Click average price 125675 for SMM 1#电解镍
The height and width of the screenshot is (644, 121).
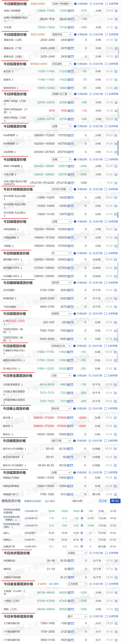tap(63, 166)
